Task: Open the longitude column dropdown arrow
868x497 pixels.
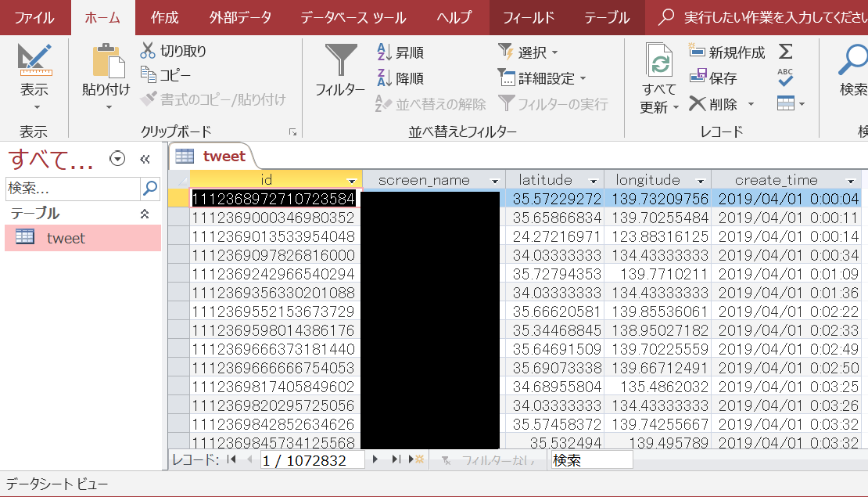Action: [701, 181]
